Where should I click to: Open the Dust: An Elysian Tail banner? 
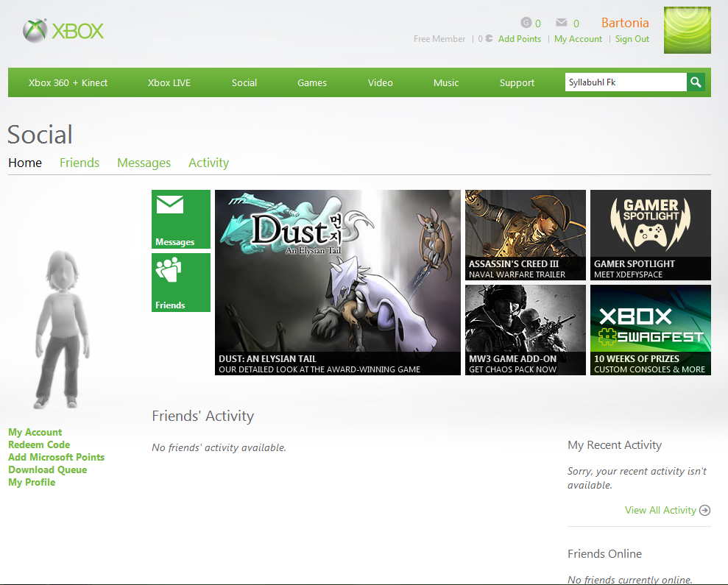click(x=338, y=283)
